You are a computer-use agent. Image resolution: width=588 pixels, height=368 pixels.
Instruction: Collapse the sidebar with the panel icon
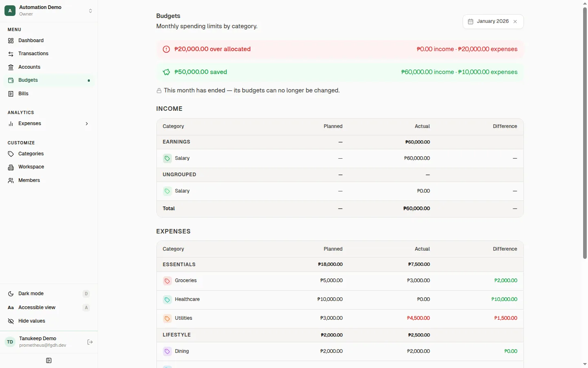(49, 361)
